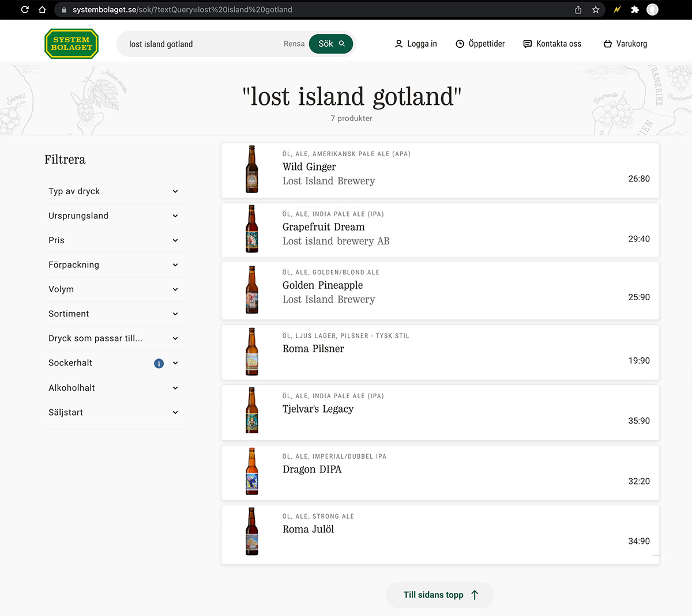
Task: Click the browser reload icon
Action: [25, 10]
